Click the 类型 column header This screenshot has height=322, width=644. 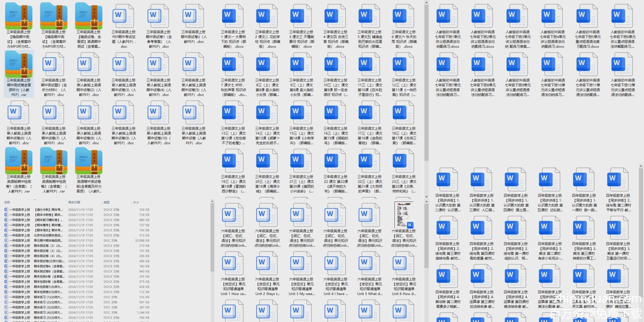107,202
